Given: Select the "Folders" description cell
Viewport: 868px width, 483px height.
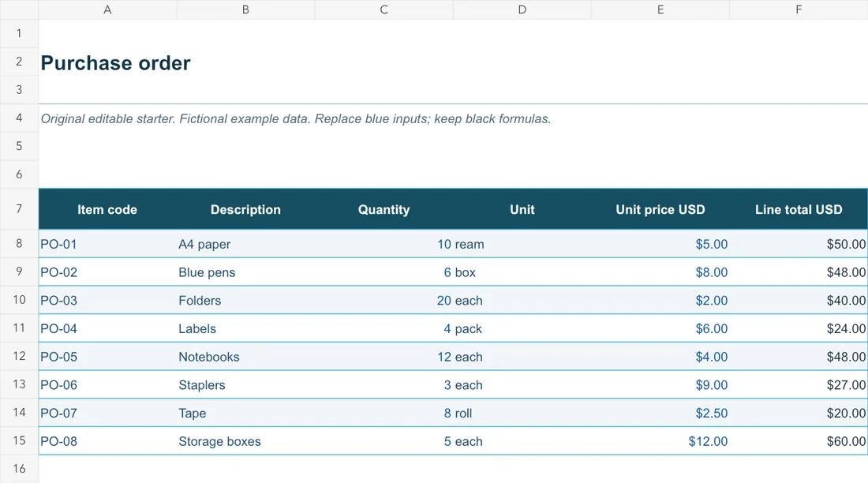Looking at the screenshot, I should (245, 300).
